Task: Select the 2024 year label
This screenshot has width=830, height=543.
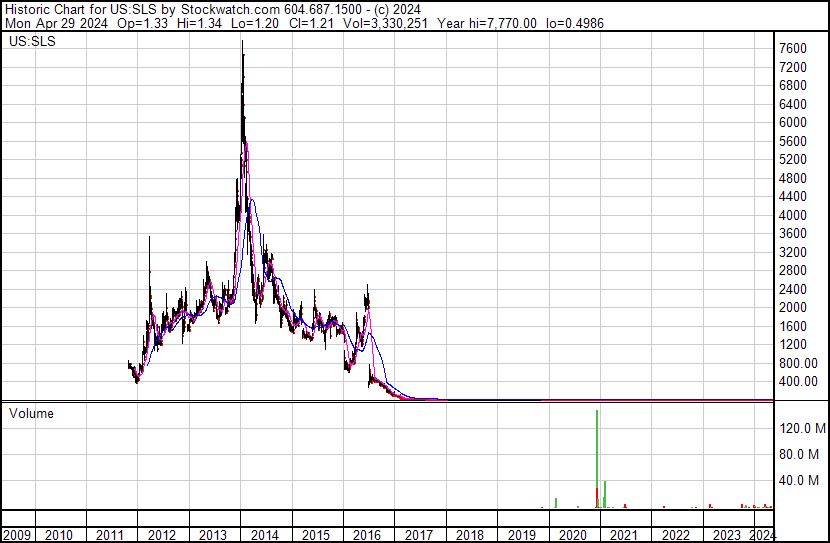Action: pos(763,535)
